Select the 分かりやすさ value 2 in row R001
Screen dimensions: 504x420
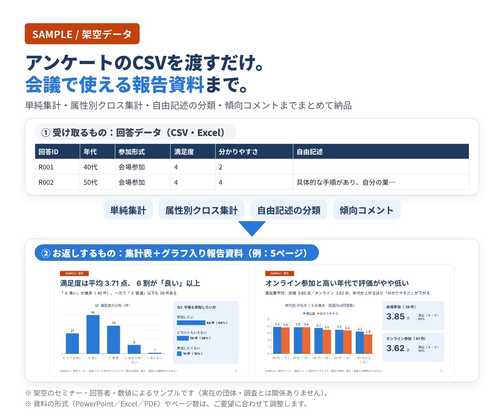point(254,167)
